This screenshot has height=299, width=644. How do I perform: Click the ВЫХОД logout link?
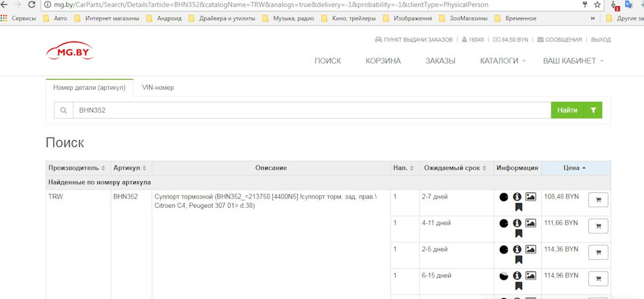tap(601, 40)
